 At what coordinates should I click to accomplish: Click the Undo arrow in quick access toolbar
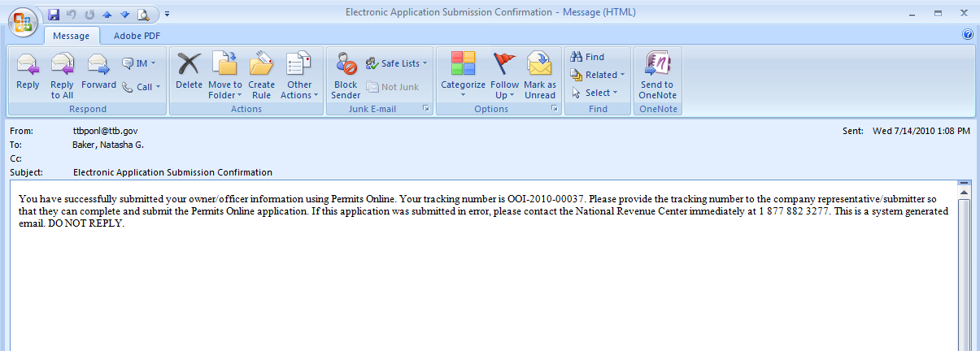point(71,15)
